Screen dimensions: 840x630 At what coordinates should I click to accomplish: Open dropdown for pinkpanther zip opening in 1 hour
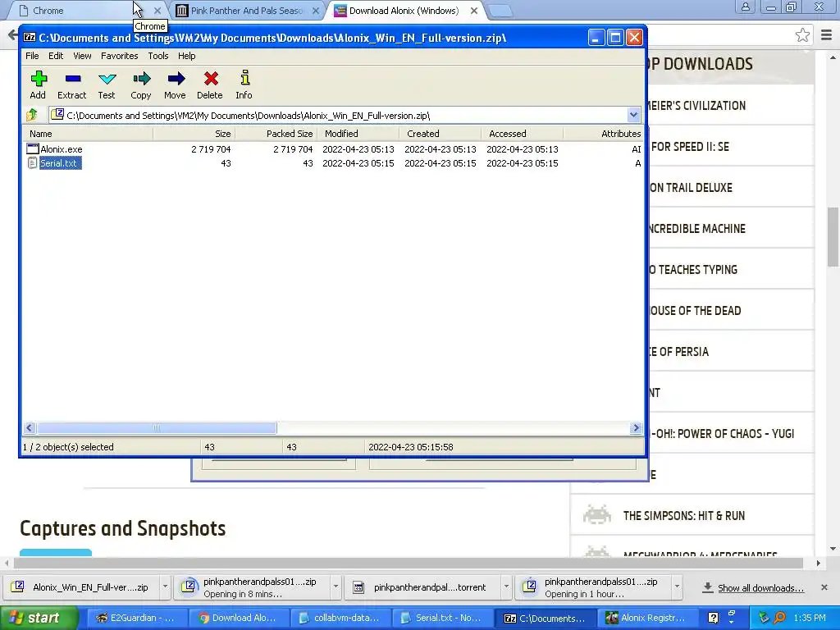(677, 587)
